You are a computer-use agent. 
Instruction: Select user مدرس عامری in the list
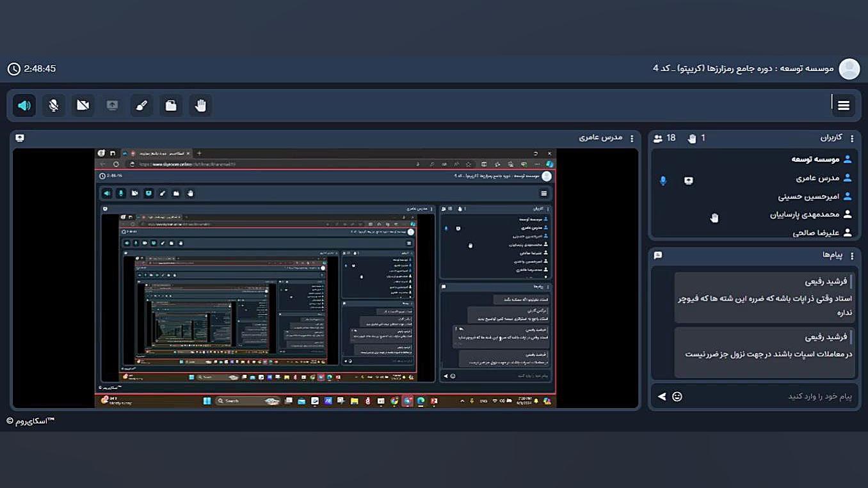pos(813,178)
